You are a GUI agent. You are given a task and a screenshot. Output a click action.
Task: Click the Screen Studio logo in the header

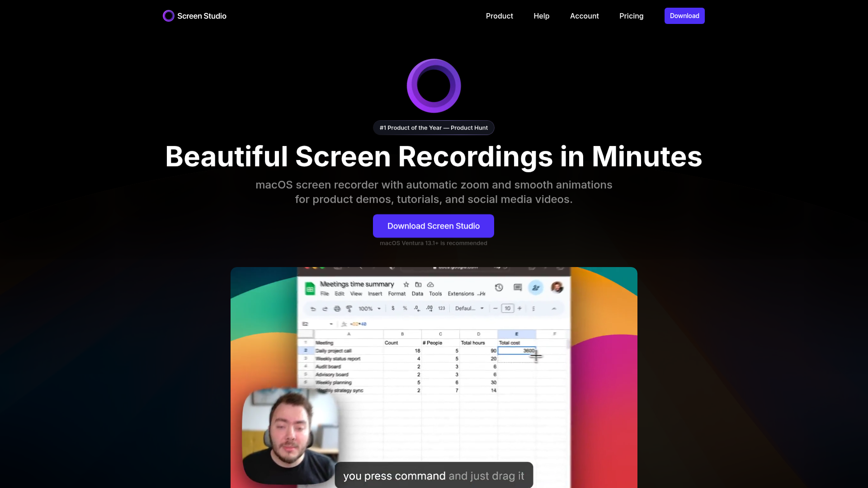click(194, 16)
